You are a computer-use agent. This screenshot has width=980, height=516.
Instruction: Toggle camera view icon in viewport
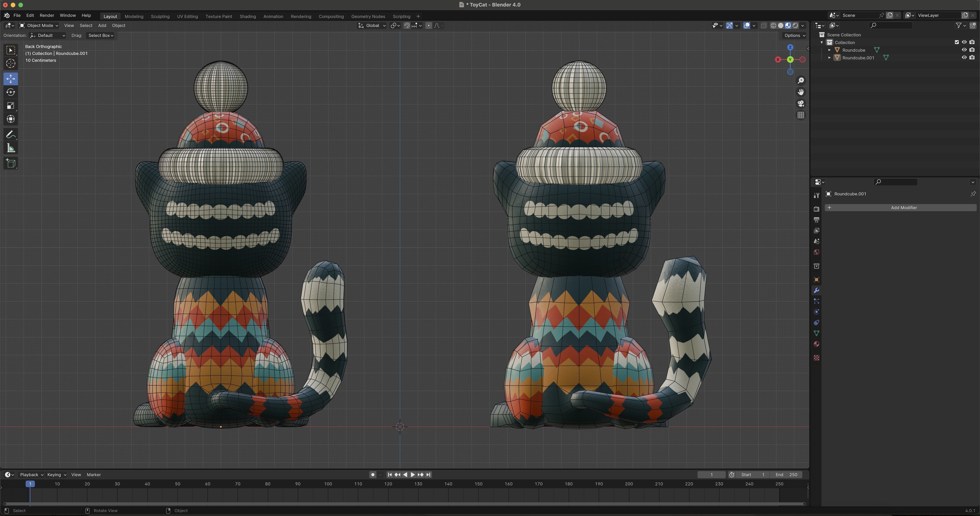click(801, 104)
